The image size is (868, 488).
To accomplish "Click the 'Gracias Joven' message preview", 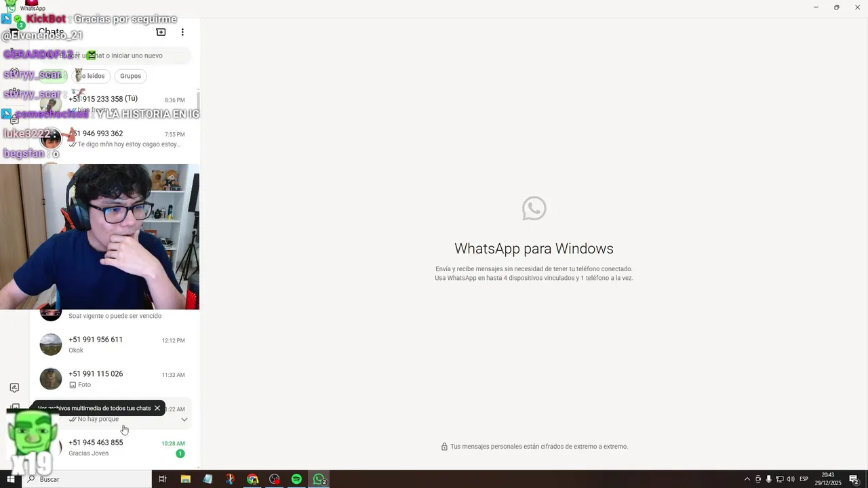I will (x=88, y=453).
